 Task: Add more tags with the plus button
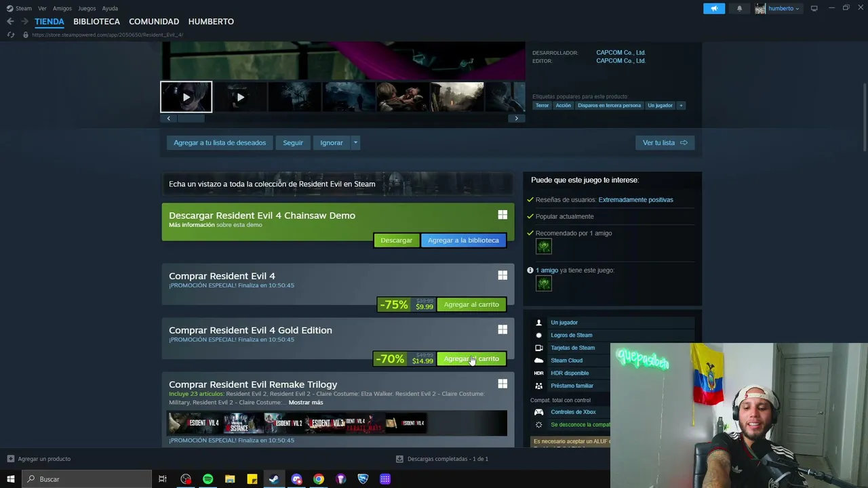point(681,105)
